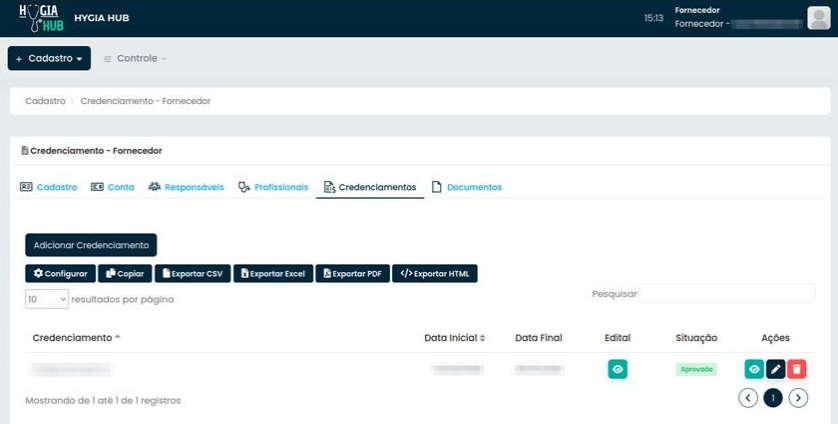Image resolution: width=838 pixels, height=424 pixels.
Task: View the Edital with eye icon
Action: coord(618,369)
